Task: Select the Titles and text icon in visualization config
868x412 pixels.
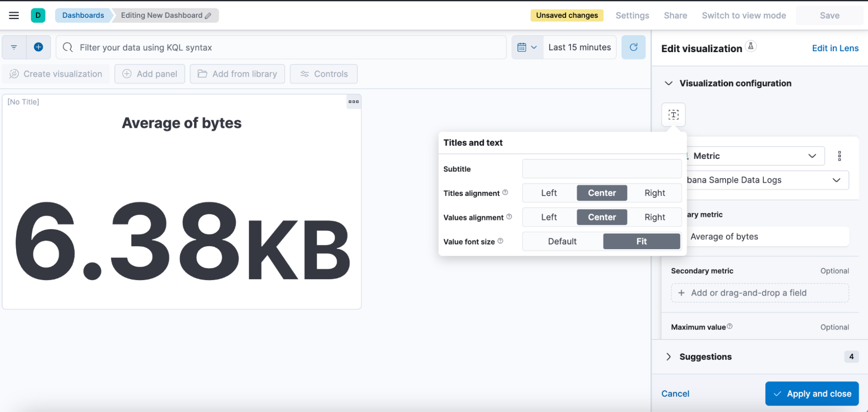Action: (673, 115)
